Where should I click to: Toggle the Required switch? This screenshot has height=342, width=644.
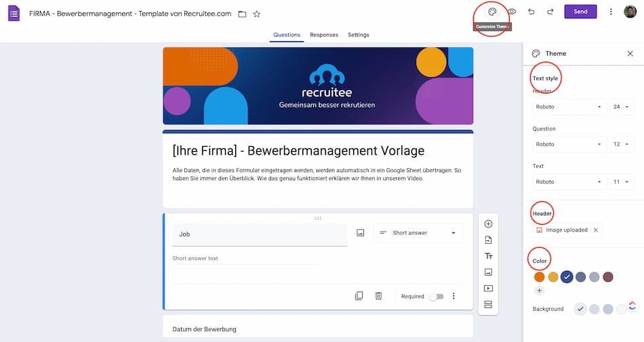[437, 297]
